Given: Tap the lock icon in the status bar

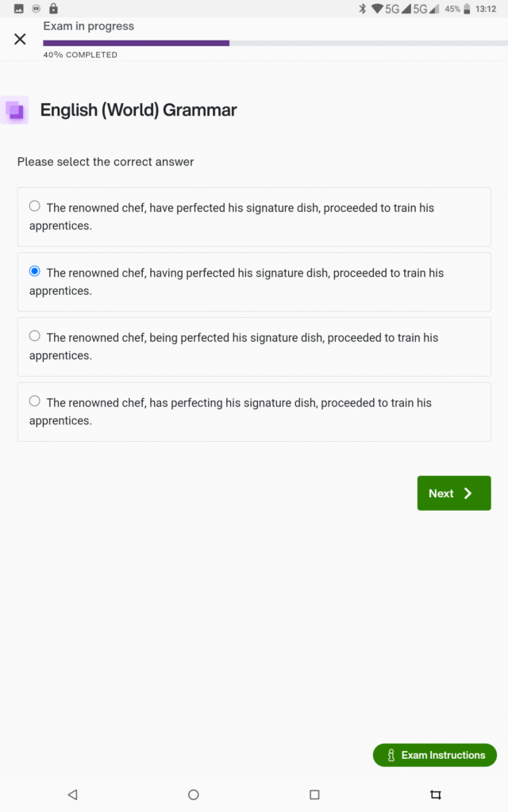Looking at the screenshot, I should click(53, 9).
